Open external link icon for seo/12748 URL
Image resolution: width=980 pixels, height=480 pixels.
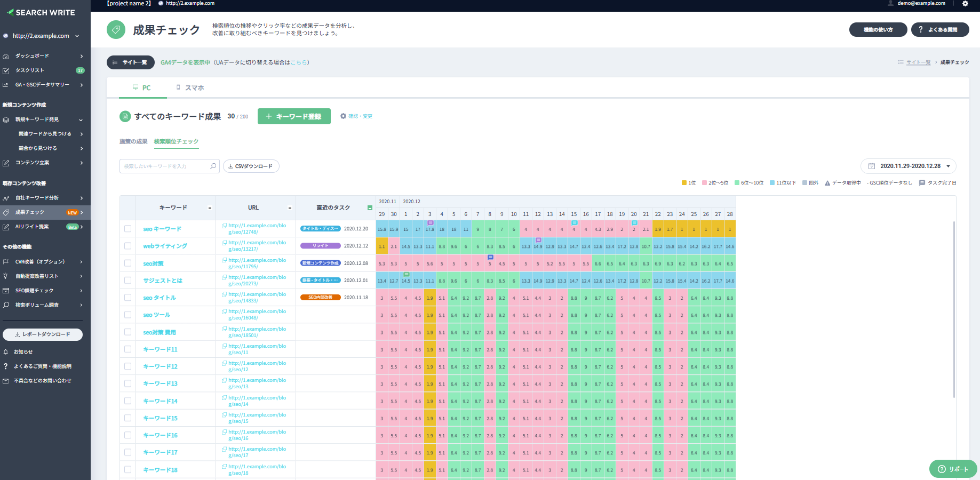[225, 226]
